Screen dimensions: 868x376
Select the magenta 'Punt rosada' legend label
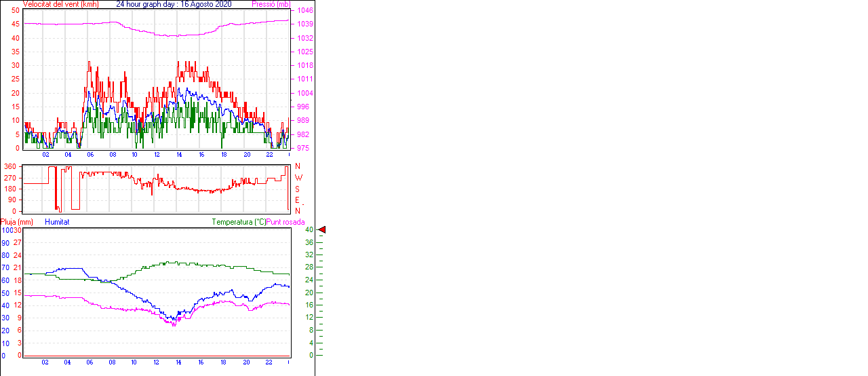285,222
